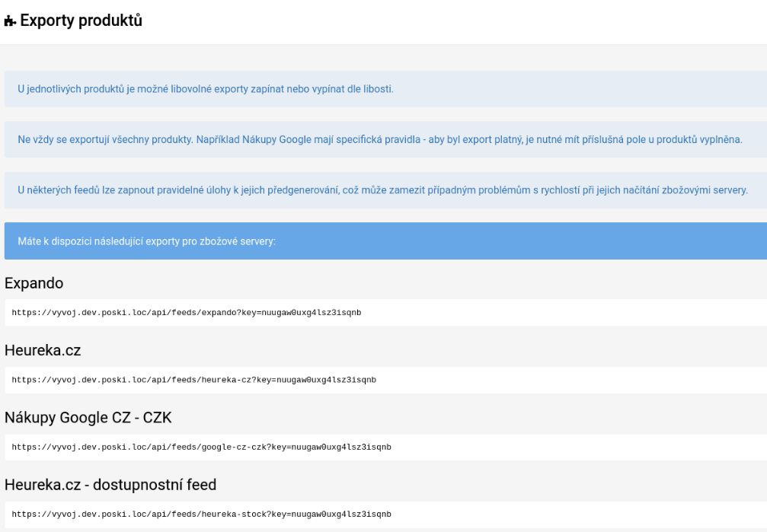Select the Expando feed URL field
Screen dimensions: 767x532
[x=386, y=313]
